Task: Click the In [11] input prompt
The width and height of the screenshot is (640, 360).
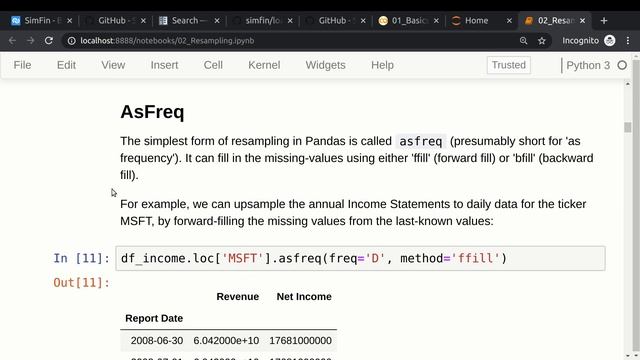Action: [82, 258]
